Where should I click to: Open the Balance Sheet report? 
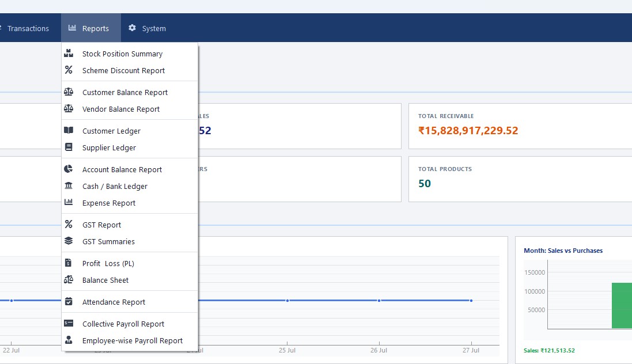point(130,280)
